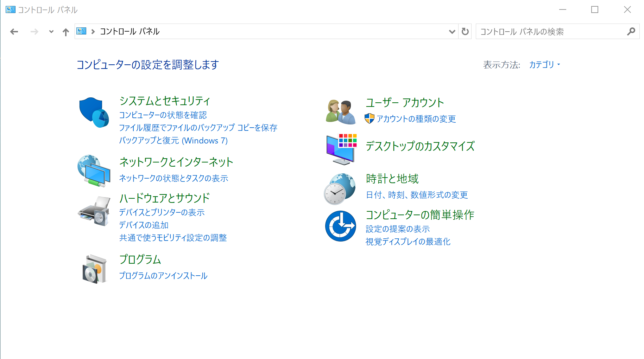
Task: Click the desktop customization monitor icon
Action: pyautogui.click(x=341, y=149)
